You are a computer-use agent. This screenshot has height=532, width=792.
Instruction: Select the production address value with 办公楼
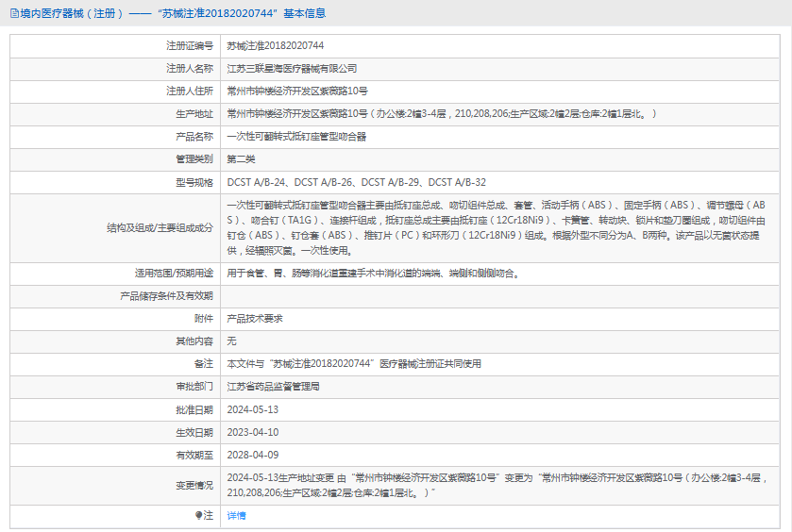click(442, 113)
